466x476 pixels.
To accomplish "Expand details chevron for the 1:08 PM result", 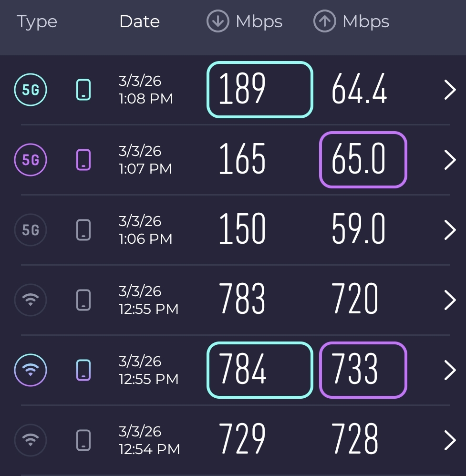I will tap(450, 90).
